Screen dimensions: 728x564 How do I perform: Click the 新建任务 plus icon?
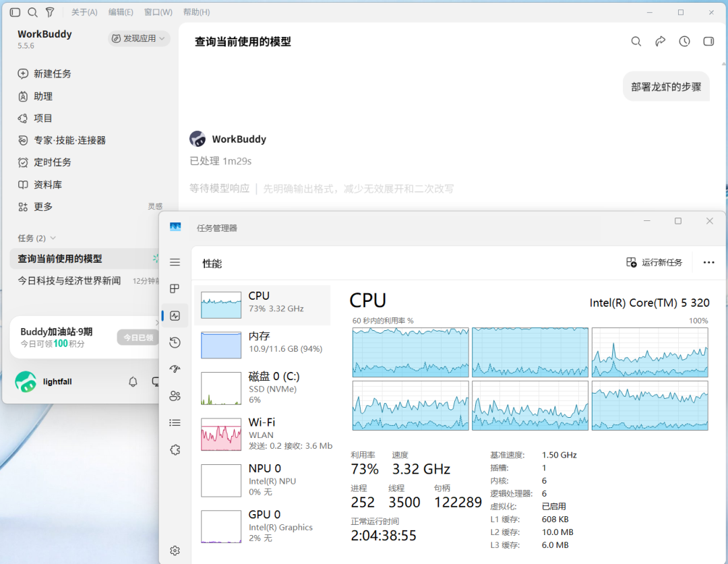click(23, 74)
